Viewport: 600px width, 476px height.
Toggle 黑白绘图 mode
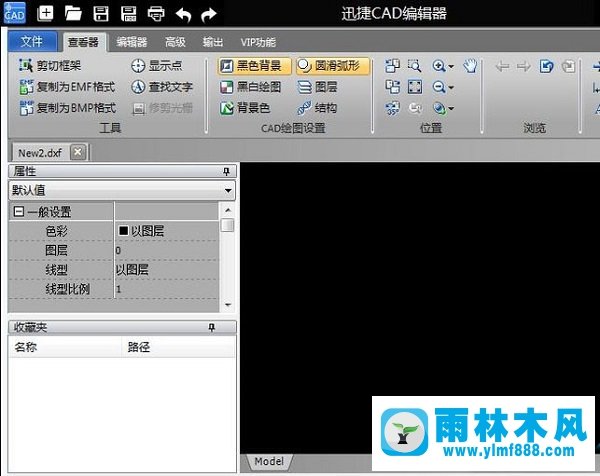click(x=251, y=87)
